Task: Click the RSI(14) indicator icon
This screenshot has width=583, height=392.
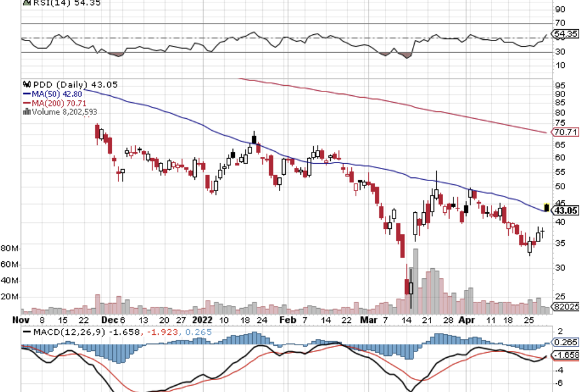Action: (26, 2)
